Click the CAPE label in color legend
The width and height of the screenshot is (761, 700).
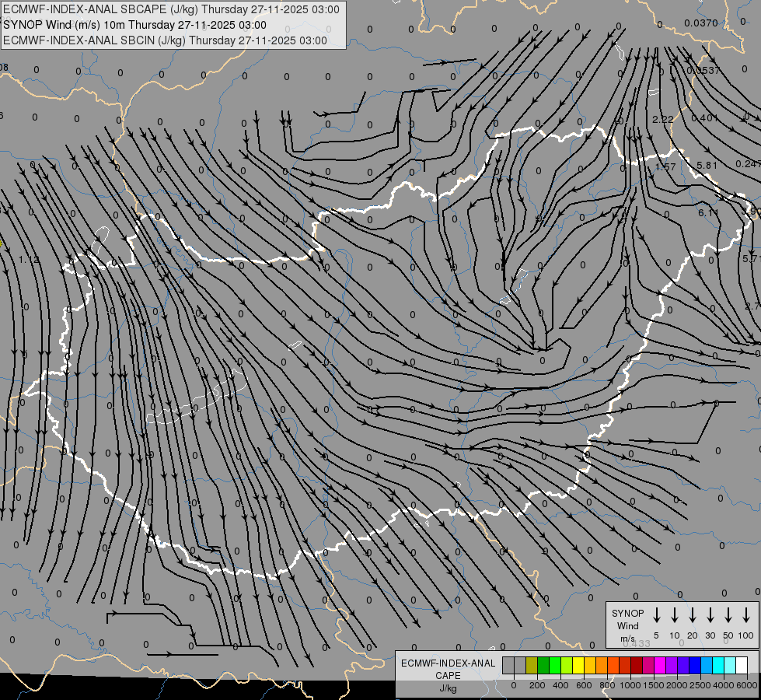pyautogui.click(x=448, y=676)
